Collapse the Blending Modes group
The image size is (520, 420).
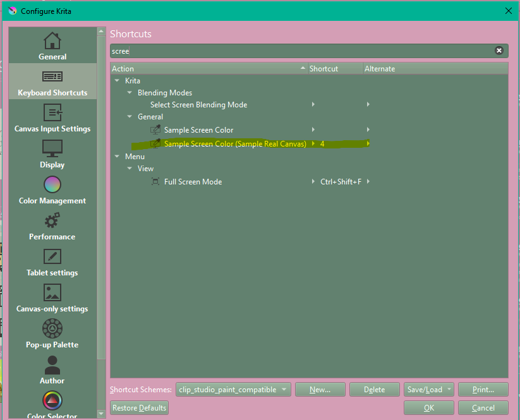[x=130, y=92]
